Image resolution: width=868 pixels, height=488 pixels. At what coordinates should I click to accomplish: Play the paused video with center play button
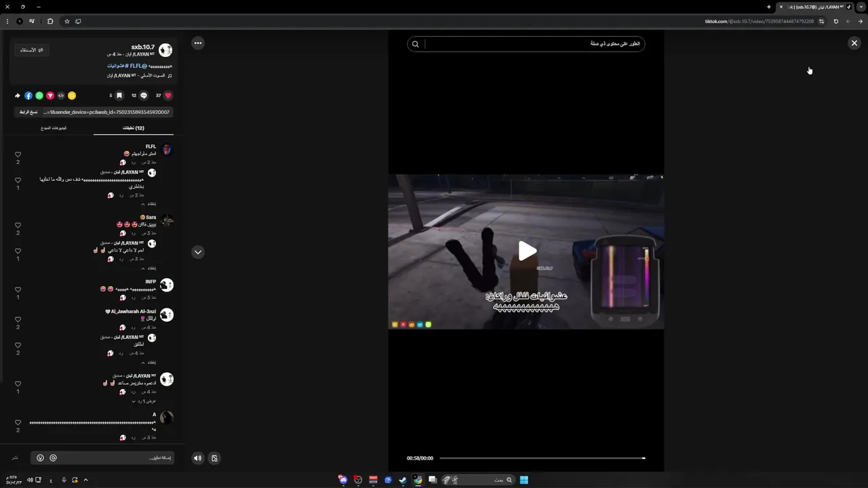[527, 251]
